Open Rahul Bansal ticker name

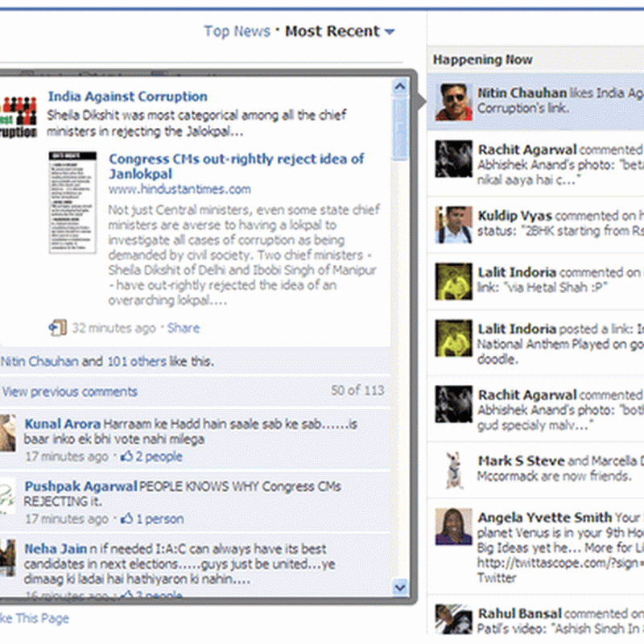pyautogui.click(x=519, y=613)
